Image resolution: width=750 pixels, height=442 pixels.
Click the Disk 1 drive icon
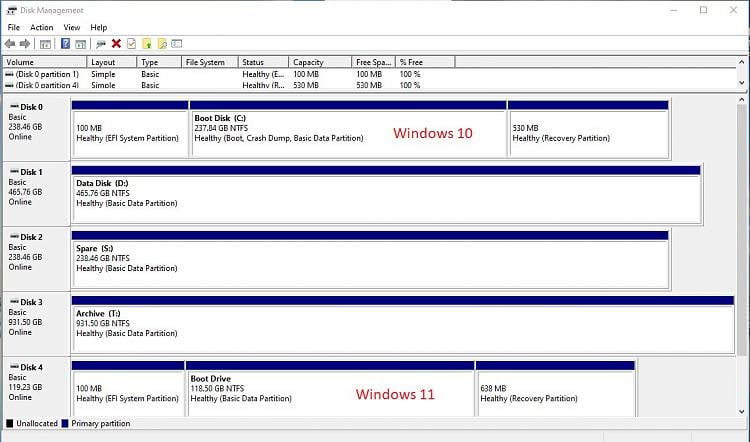[x=14, y=171]
